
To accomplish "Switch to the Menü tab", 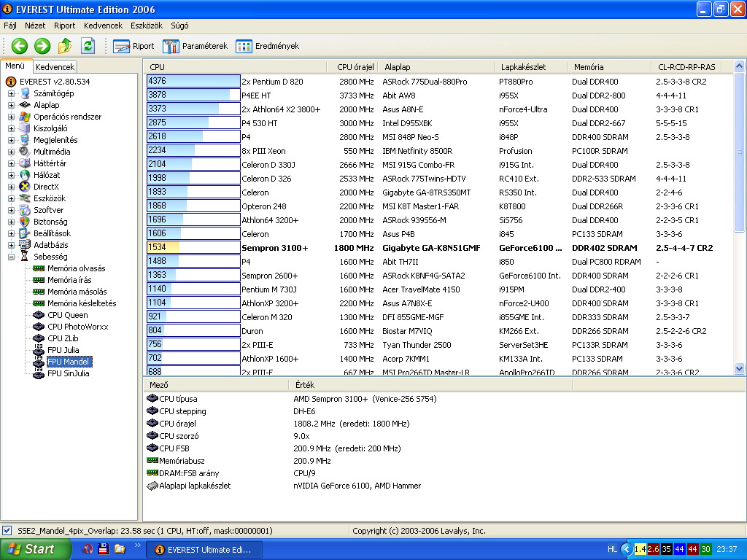I will click(x=15, y=66).
